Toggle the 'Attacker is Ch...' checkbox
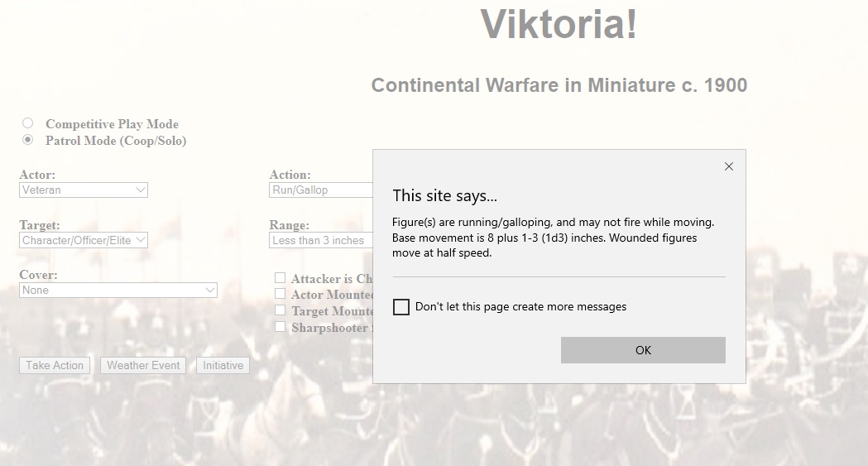The image size is (868, 466). [281, 278]
